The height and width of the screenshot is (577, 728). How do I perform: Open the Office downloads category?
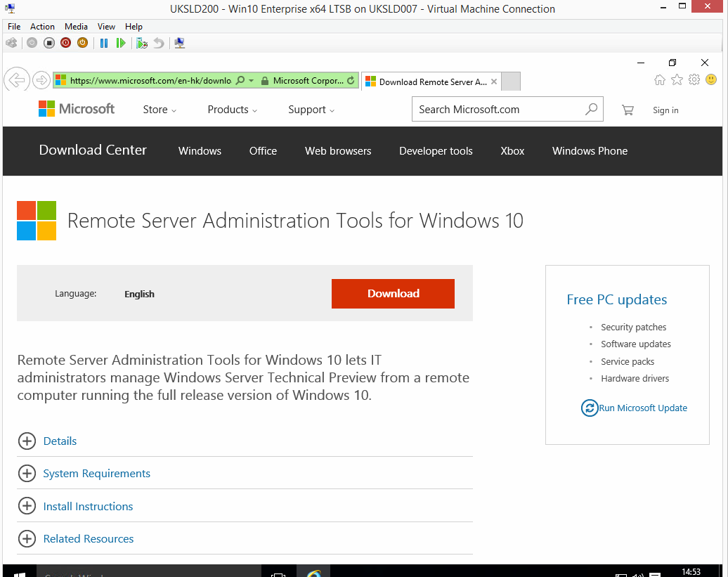(263, 151)
